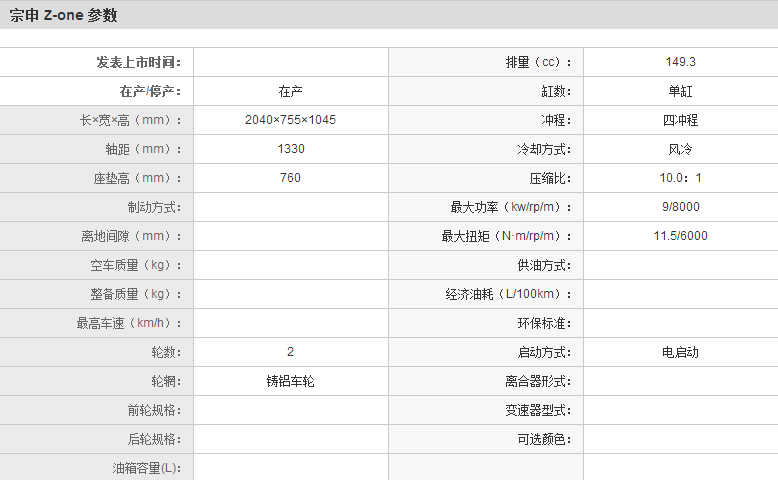778x480 pixels.
Task: Click the 轴距 value 1330
Action: pos(291,149)
